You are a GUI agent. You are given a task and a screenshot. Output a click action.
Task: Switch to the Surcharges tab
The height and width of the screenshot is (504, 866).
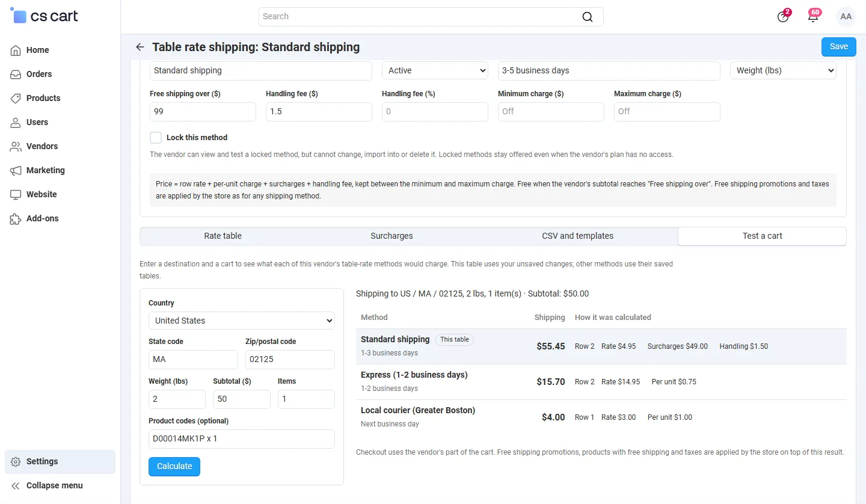392,236
